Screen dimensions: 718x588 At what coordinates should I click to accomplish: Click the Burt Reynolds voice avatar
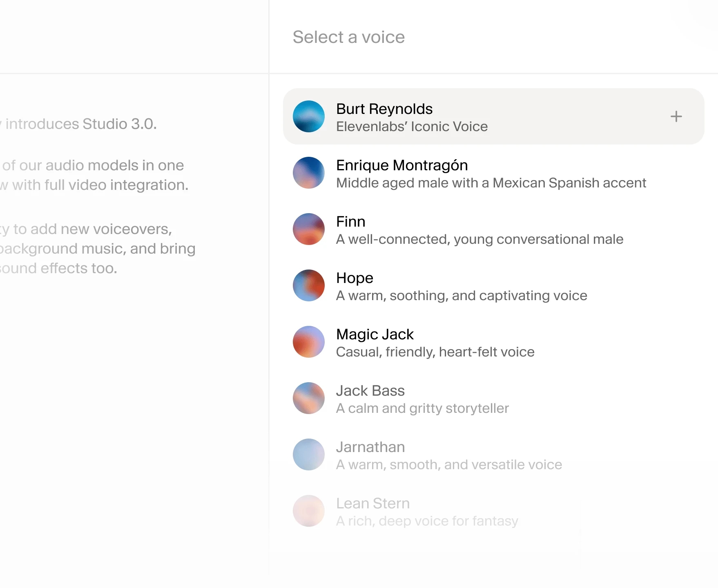click(x=309, y=116)
